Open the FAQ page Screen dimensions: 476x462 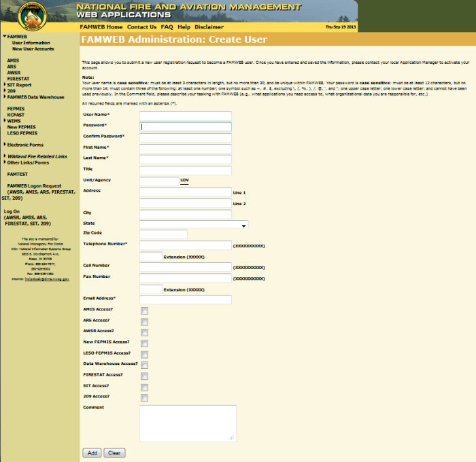tap(167, 27)
